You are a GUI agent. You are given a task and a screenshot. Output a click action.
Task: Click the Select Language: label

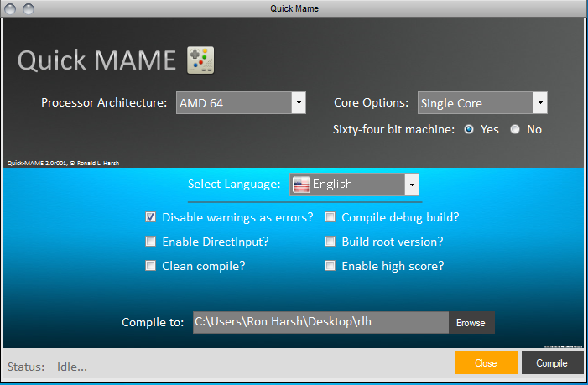pos(234,184)
